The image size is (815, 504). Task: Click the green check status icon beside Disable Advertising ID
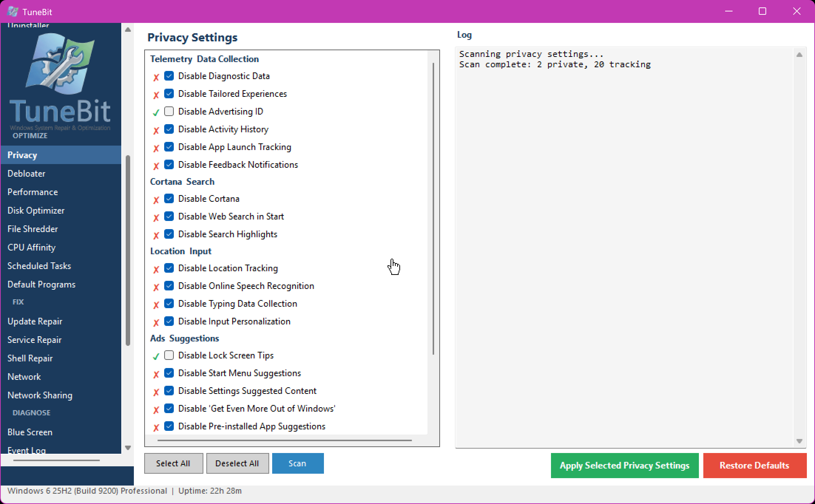click(x=156, y=112)
